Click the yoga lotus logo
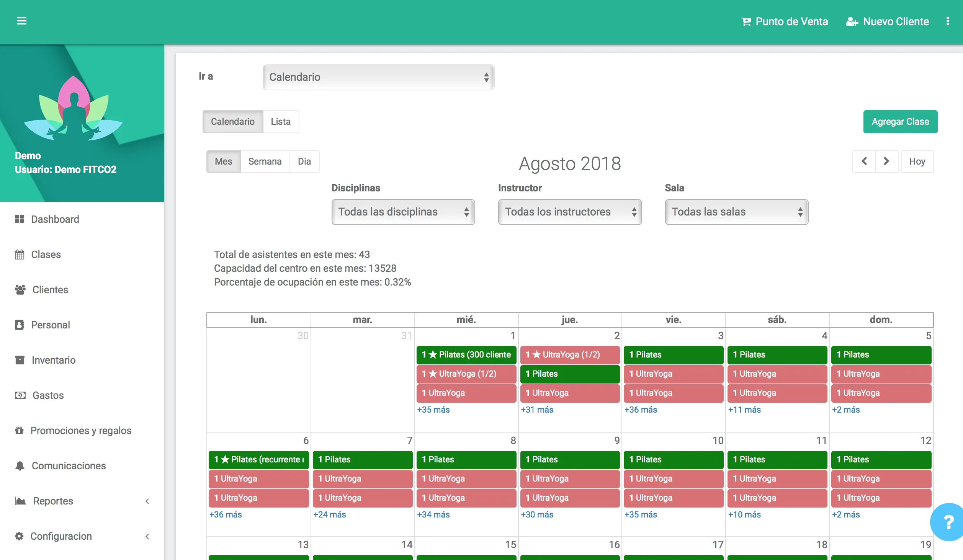 pyautogui.click(x=73, y=109)
